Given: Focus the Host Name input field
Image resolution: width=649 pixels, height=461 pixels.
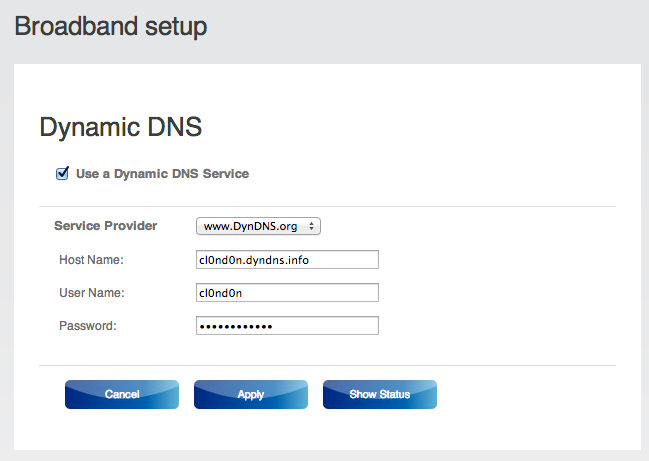Looking at the screenshot, I should 287,259.
